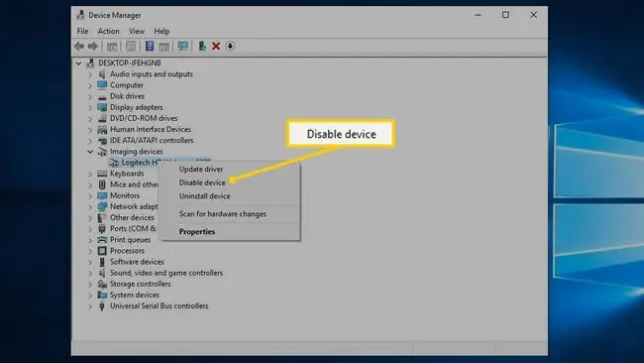This screenshot has height=363, width=644.
Task: Click the Processors category icon
Action: [x=102, y=251]
